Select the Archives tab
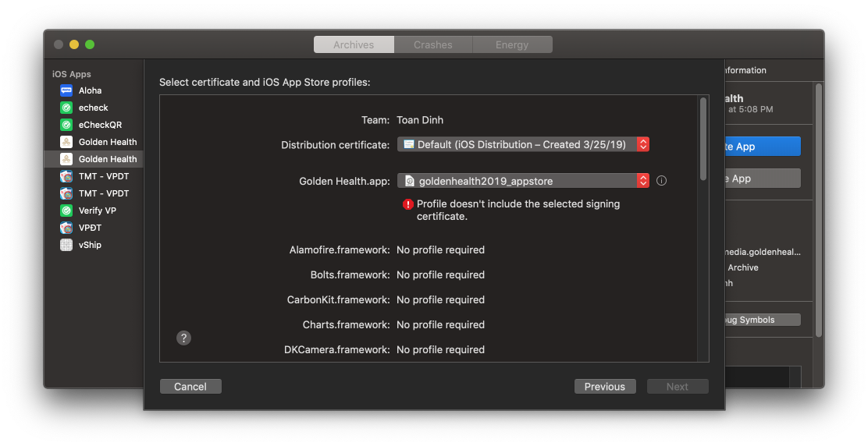 (354, 45)
